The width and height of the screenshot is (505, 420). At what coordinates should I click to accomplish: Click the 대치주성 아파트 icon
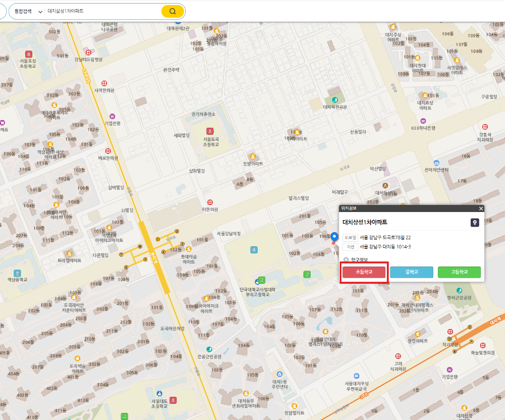[x=393, y=27]
